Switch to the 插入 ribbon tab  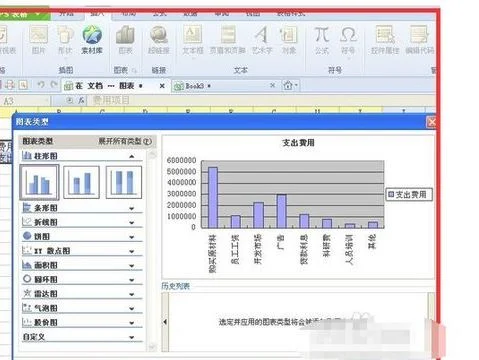point(97,14)
